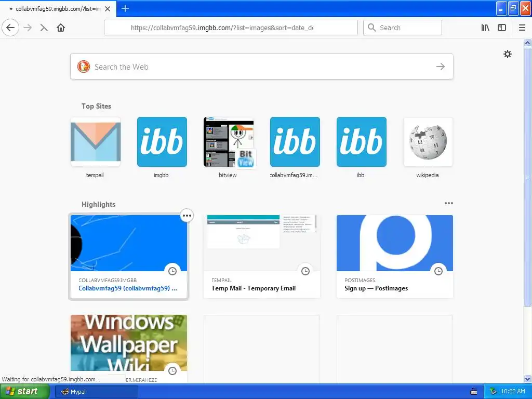Click the keyboard icon in taskbar
The width and height of the screenshot is (532, 399).
pyautogui.click(x=474, y=392)
